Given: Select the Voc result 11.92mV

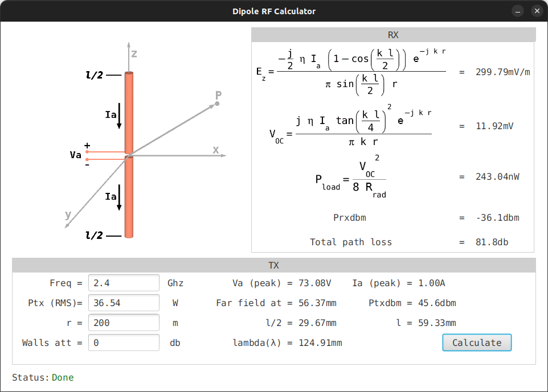Looking at the screenshot, I should (494, 126).
